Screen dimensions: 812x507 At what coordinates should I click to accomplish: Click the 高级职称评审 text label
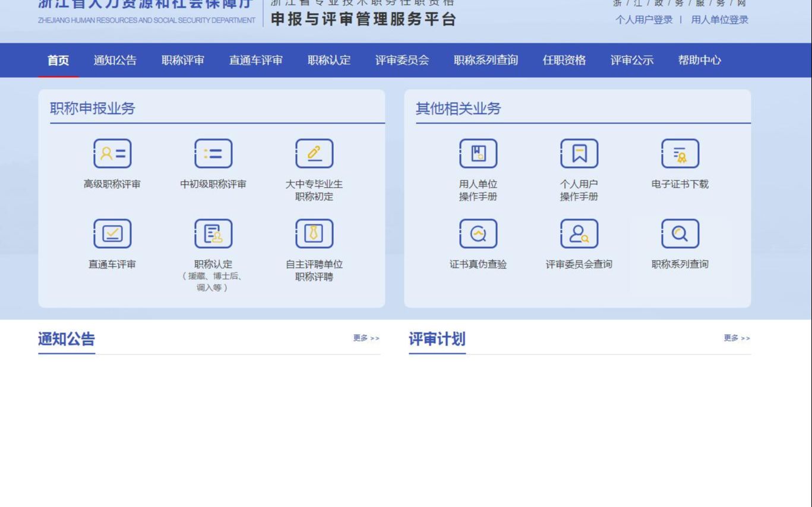[x=112, y=184]
